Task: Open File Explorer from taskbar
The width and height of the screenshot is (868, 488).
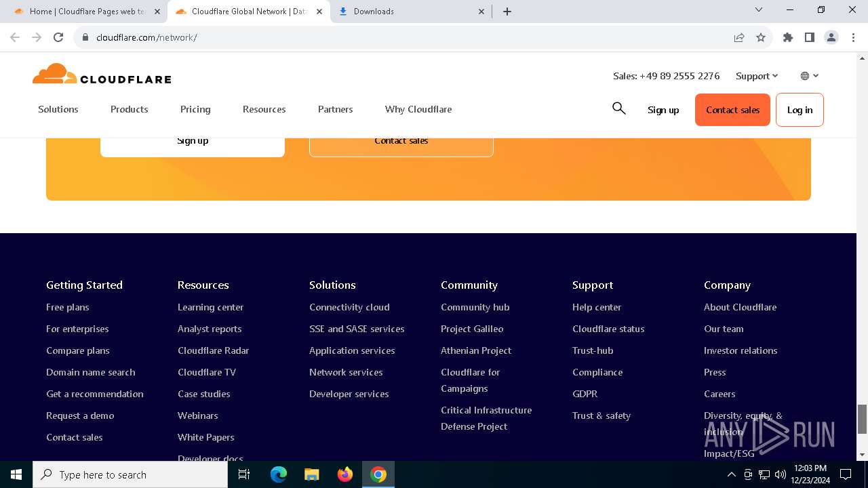Action: 312,474
